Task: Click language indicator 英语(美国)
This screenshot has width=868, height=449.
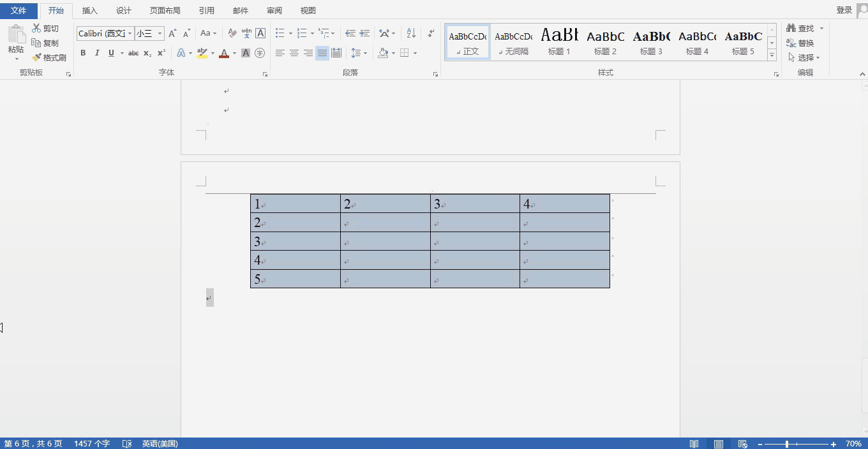Action: coord(160,444)
